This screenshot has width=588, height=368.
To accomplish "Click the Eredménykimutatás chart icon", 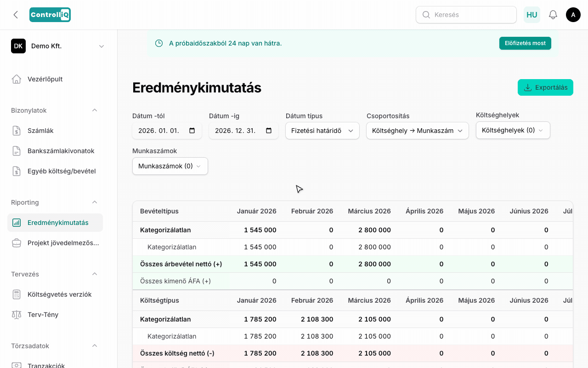I will [17, 223].
